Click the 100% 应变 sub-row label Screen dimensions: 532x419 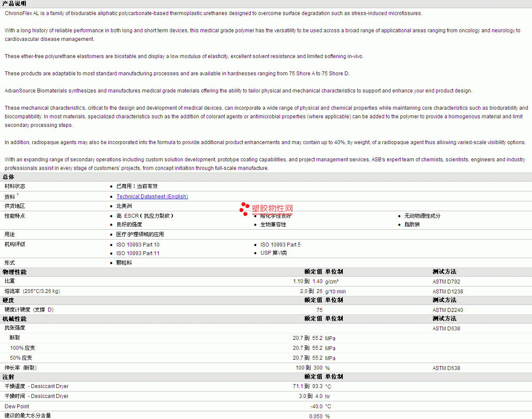(23, 348)
